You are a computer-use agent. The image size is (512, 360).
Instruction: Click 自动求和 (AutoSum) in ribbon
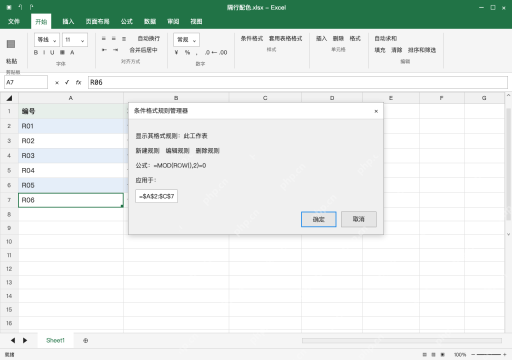click(x=386, y=39)
